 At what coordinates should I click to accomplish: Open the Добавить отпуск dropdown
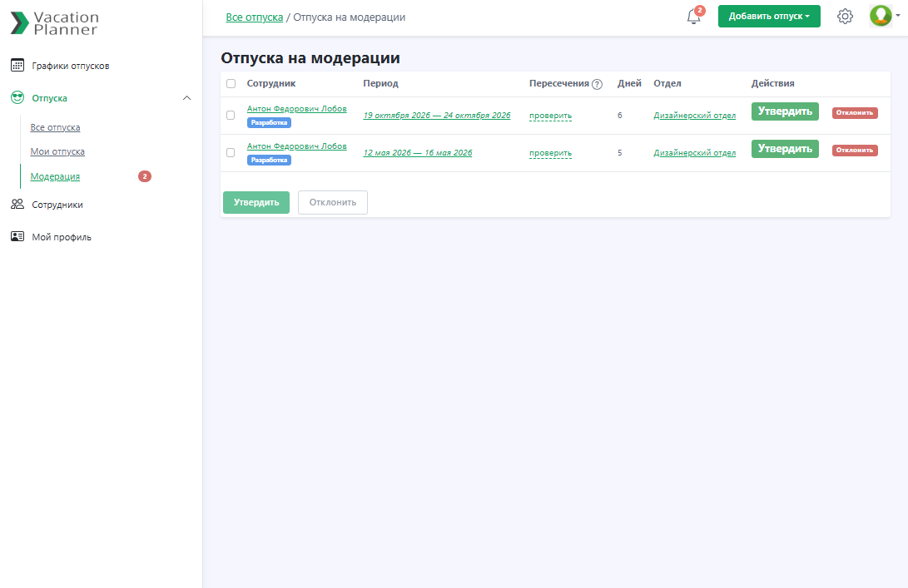click(769, 16)
